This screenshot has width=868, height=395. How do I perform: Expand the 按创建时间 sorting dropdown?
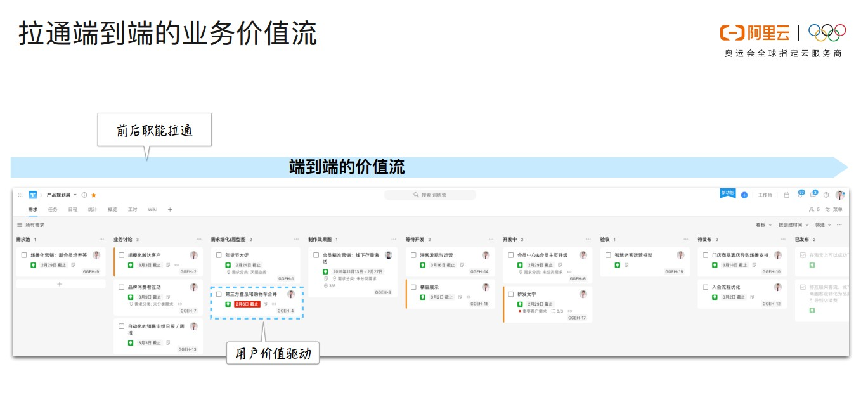tap(794, 226)
